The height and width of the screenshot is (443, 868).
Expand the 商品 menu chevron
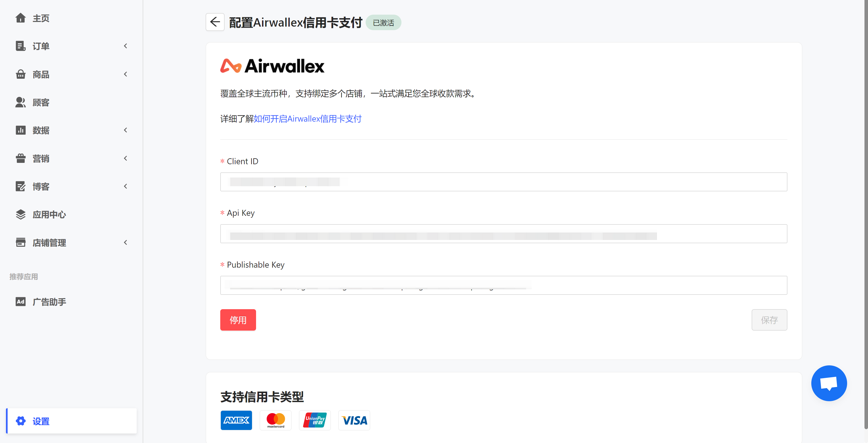(x=125, y=74)
